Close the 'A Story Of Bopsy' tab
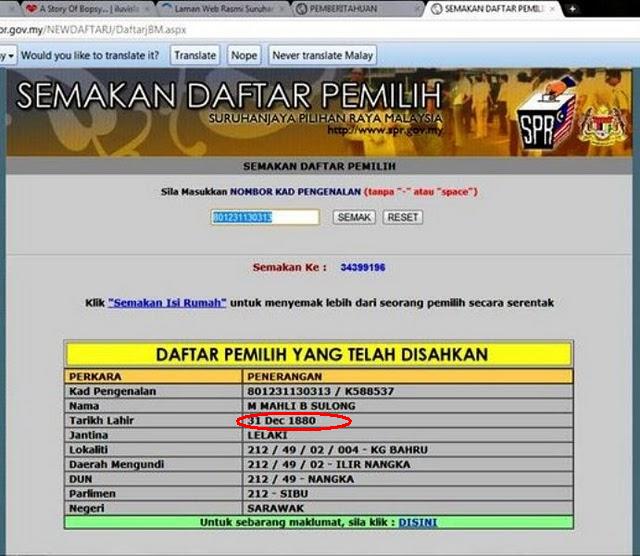The height and width of the screenshot is (556, 640). 148,9
